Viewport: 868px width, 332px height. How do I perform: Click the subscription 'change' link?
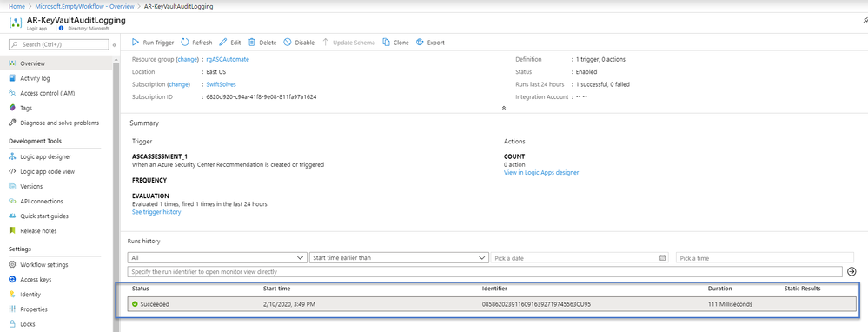coord(178,84)
